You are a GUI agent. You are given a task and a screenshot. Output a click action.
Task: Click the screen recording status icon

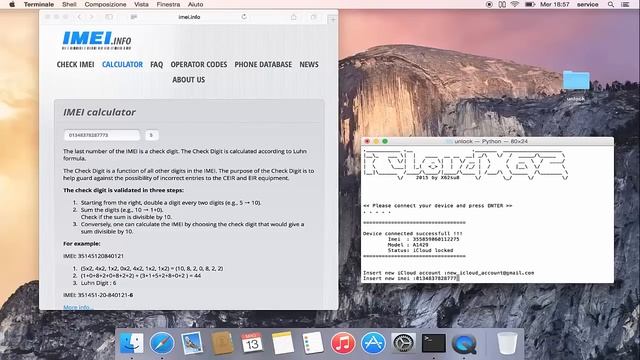(x=489, y=4)
